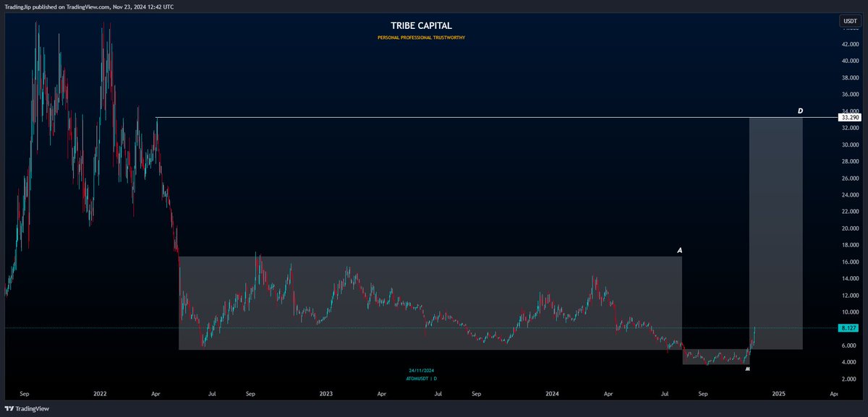This screenshot has height=417, width=868.
Task: Click the TRIBE CAPITAL chart title
Action: (420, 25)
